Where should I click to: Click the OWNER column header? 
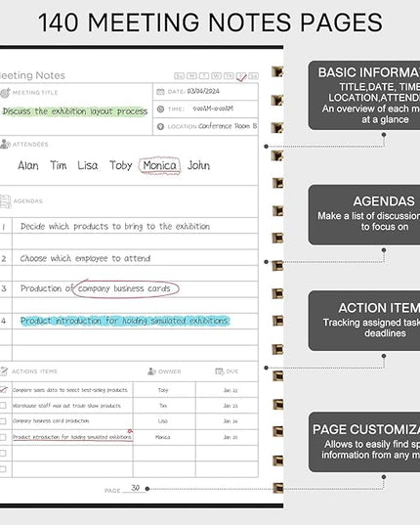tap(170, 372)
